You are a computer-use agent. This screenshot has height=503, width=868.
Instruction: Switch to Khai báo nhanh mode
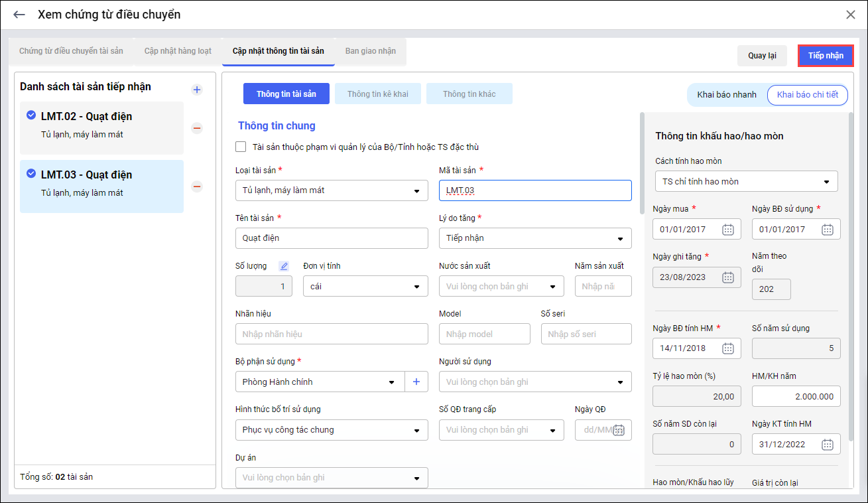[x=727, y=95]
